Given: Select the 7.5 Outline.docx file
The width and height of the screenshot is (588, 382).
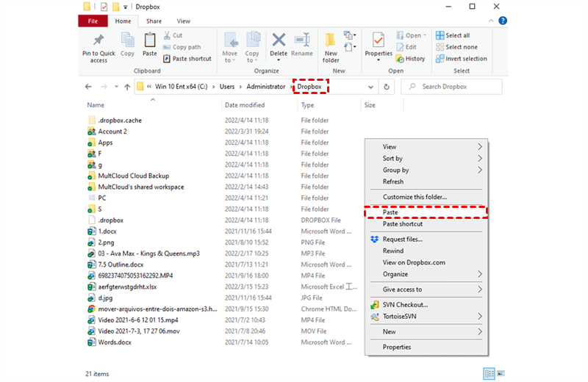Looking at the screenshot, I should [121, 264].
